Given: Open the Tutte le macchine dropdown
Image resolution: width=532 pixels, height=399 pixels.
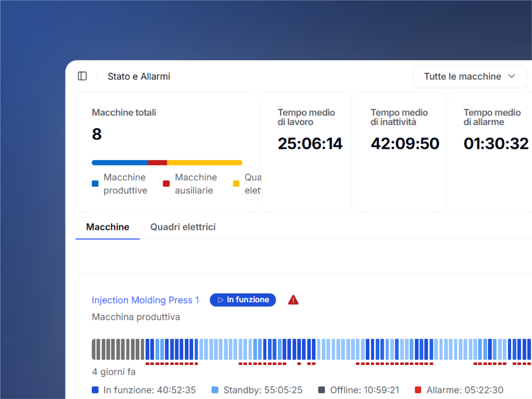Looking at the screenshot, I should pos(470,76).
